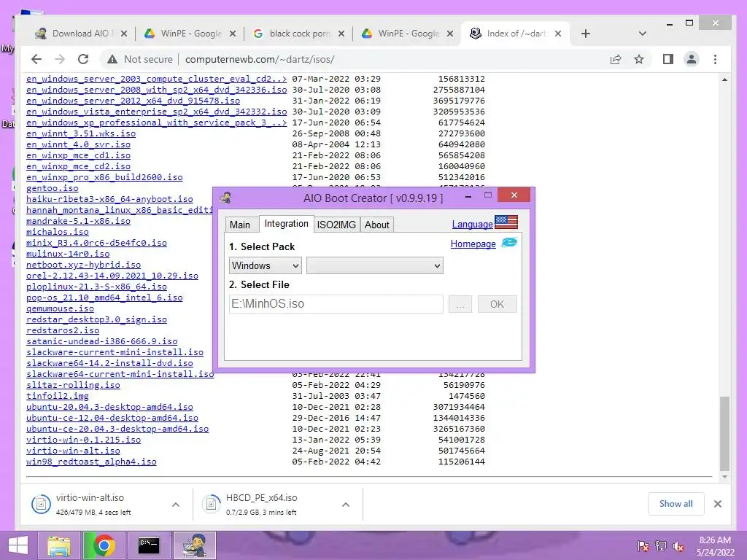
Task: Open a new browser tab
Action: (x=586, y=34)
